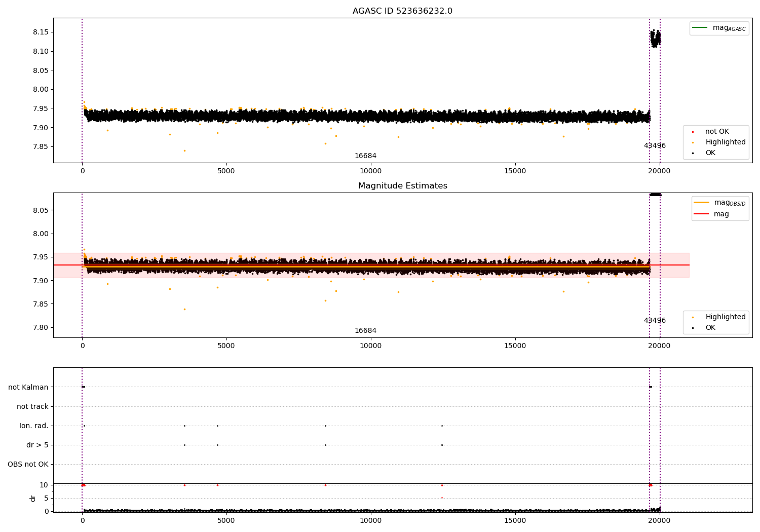The height and width of the screenshot is (532, 760).
Task: Click the 'dr' axis label
Action: (x=33, y=498)
